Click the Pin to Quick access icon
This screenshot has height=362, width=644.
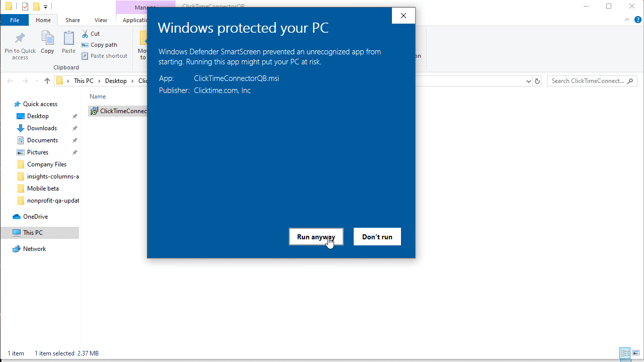tap(20, 38)
